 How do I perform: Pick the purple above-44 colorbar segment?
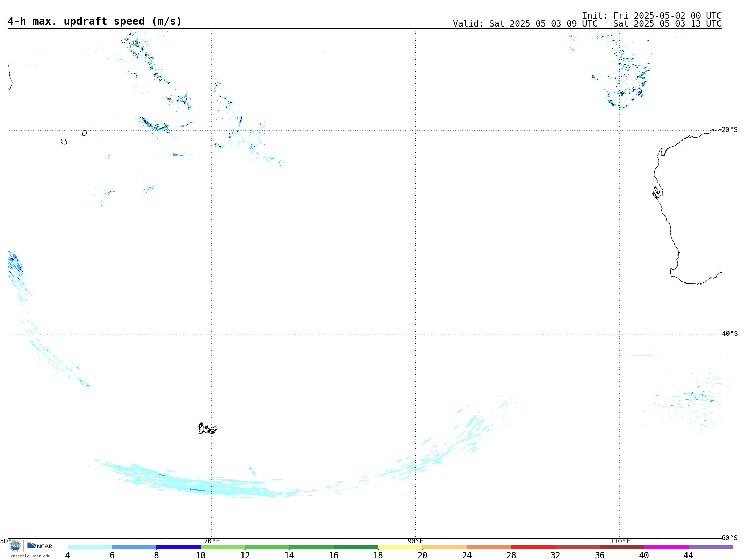[x=711, y=547]
